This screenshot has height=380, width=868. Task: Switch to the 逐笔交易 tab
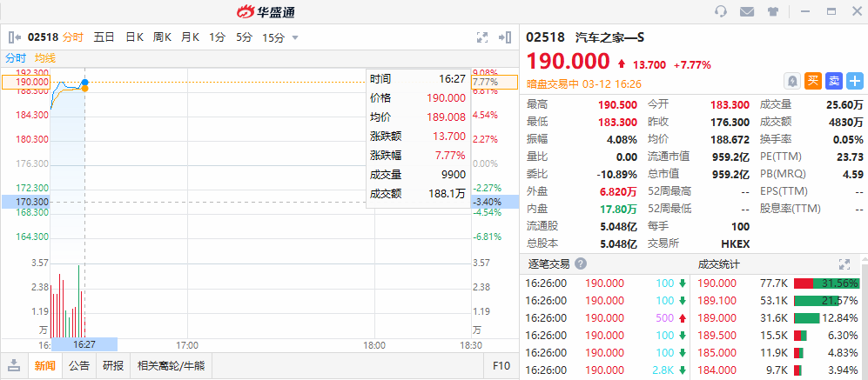click(x=548, y=263)
